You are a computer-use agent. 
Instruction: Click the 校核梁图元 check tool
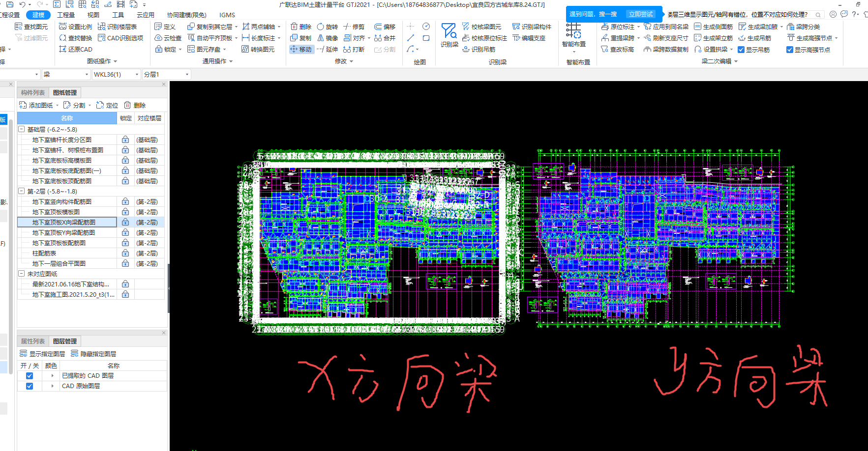tap(482, 27)
